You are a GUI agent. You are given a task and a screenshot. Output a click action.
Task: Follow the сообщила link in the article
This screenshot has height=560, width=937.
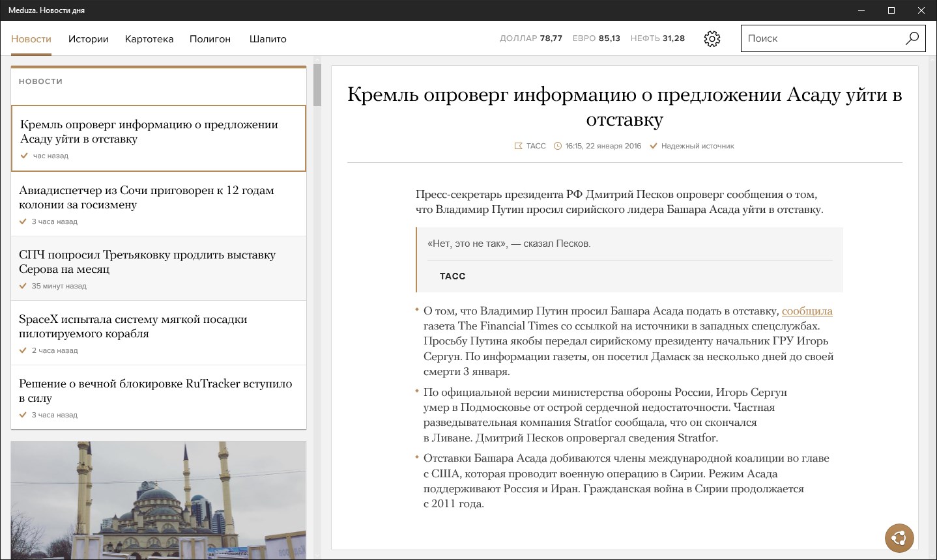pos(807,311)
